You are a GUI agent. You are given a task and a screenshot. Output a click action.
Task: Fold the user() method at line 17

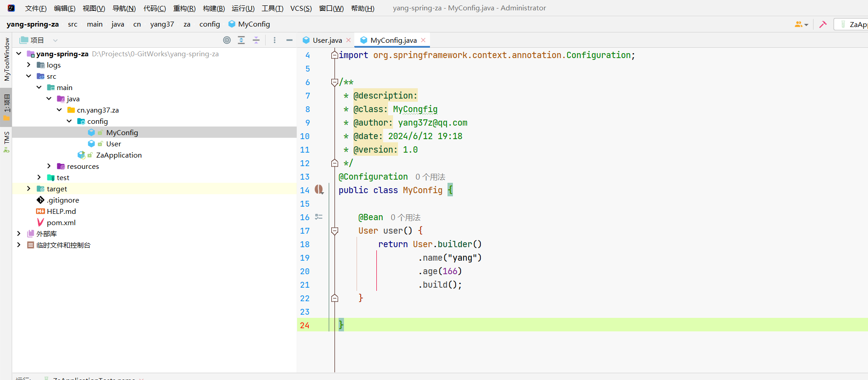[335, 231]
